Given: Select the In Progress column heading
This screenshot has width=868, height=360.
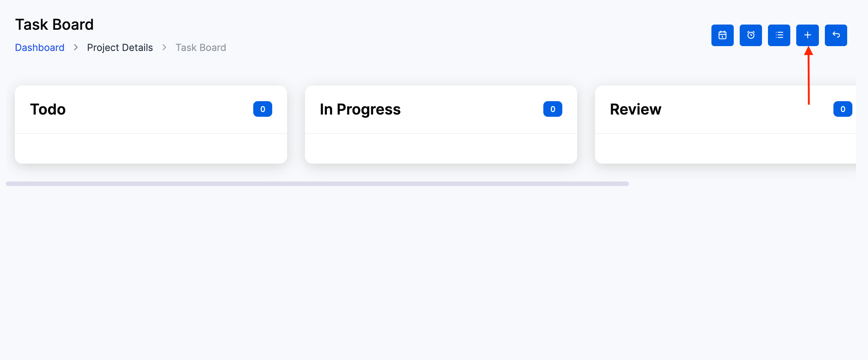Looking at the screenshot, I should pyautogui.click(x=360, y=109).
